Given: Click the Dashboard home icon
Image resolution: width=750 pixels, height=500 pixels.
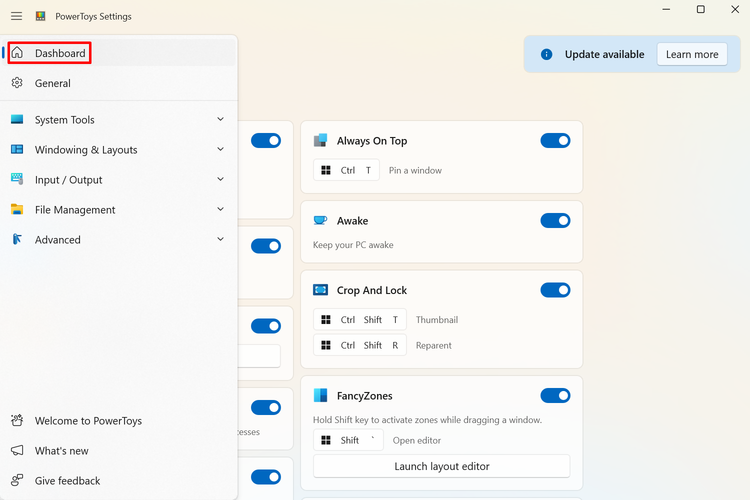Looking at the screenshot, I should (17, 53).
